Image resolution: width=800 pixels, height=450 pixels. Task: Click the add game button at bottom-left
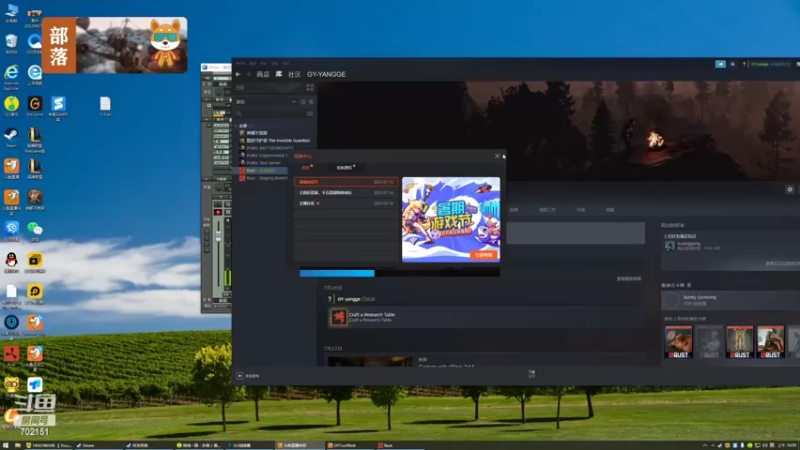pos(248,376)
